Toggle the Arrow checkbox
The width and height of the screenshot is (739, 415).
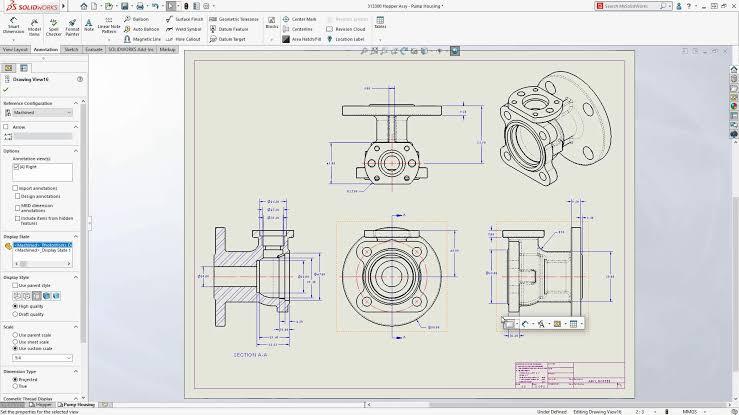click(x=6, y=127)
